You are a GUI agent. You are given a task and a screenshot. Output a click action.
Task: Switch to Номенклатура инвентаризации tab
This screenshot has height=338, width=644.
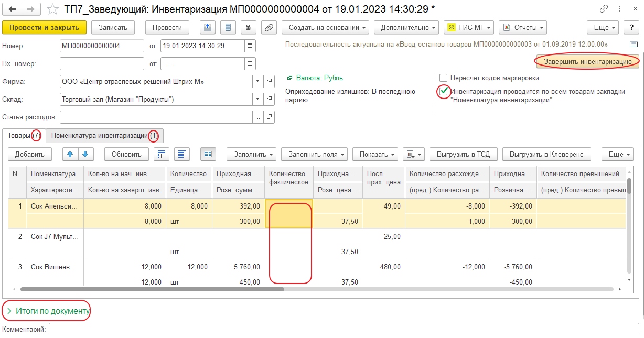[104, 135]
